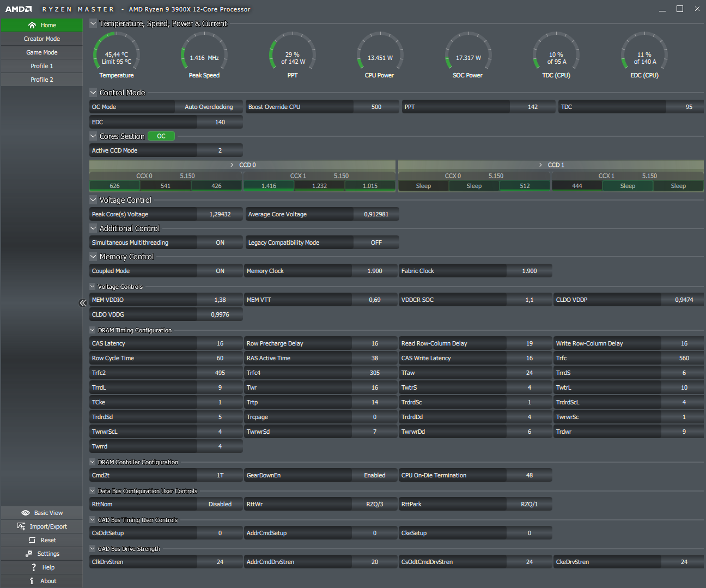
Task: Toggle GearDownEn Enabled value
Action: [x=375, y=475]
